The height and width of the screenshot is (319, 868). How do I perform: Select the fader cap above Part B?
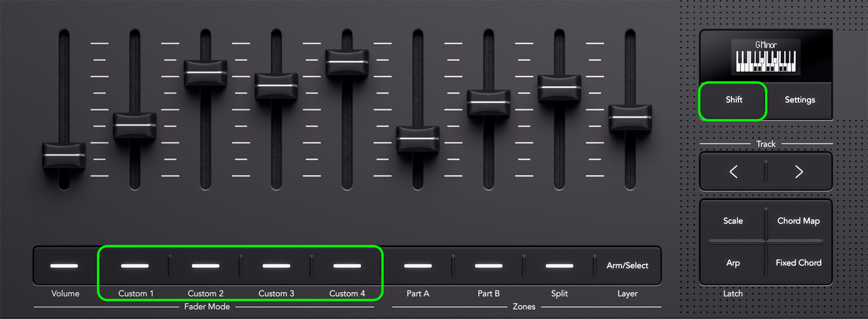[x=488, y=102]
